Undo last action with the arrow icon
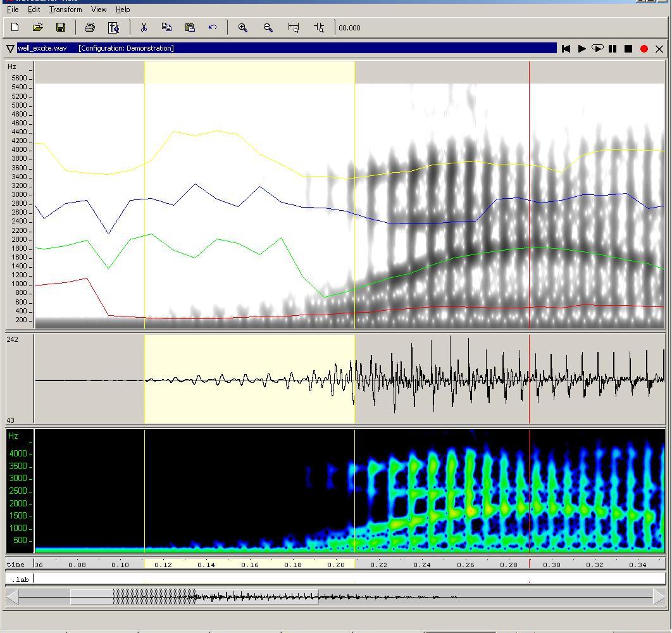The image size is (672, 633). pos(213,27)
